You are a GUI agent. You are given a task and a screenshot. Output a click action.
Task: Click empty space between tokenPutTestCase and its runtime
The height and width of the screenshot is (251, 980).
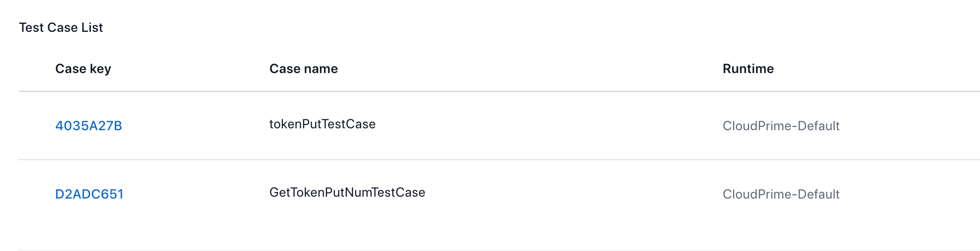pyautogui.click(x=548, y=125)
